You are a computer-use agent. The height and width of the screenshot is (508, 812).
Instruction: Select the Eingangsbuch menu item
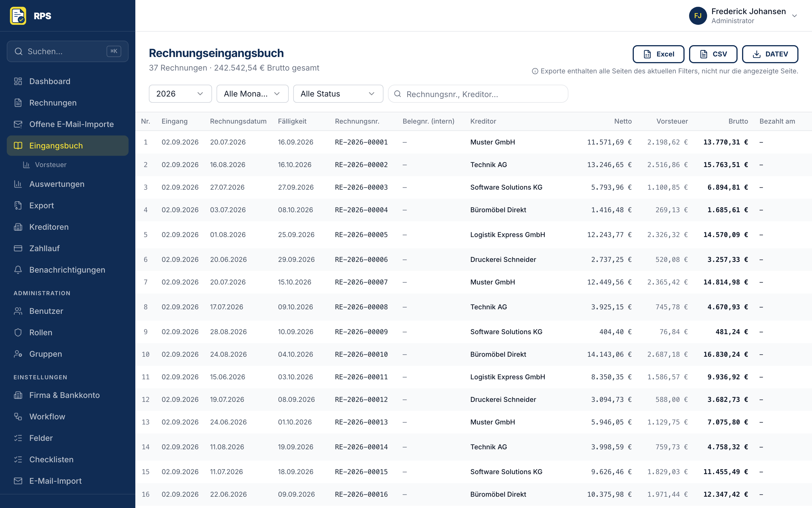pyautogui.click(x=67, y=146)
